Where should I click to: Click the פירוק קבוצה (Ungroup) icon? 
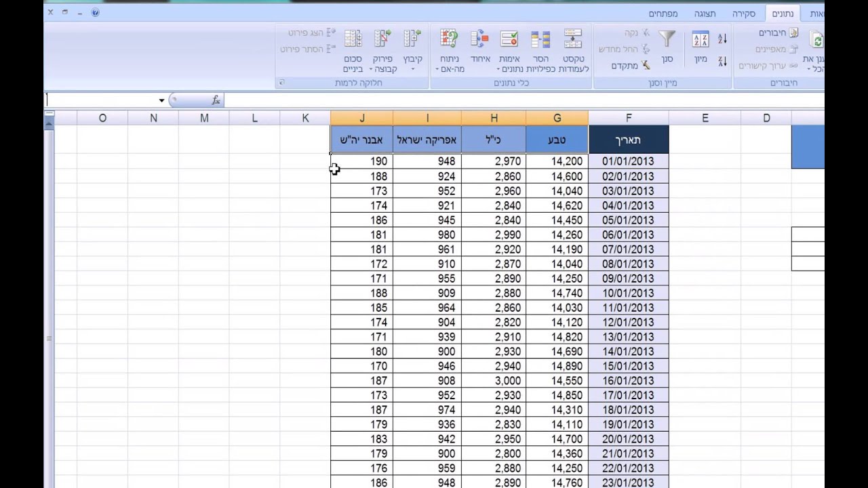point(382,39)
